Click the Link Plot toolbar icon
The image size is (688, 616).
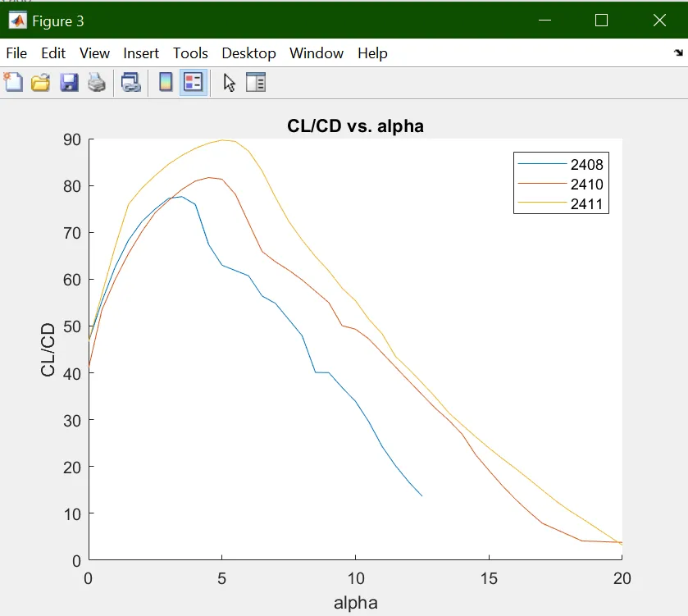point(131,82)
